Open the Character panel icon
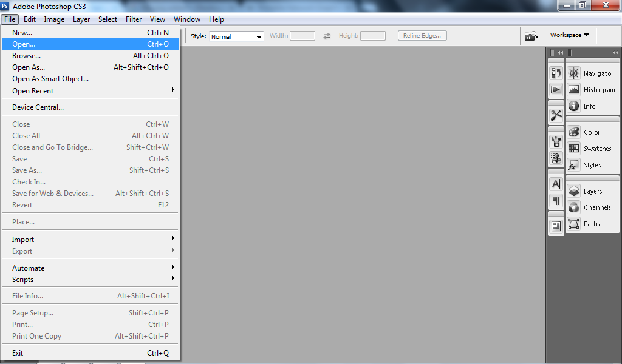Screen dimensions: 622x364 click(x=556, y=184)
